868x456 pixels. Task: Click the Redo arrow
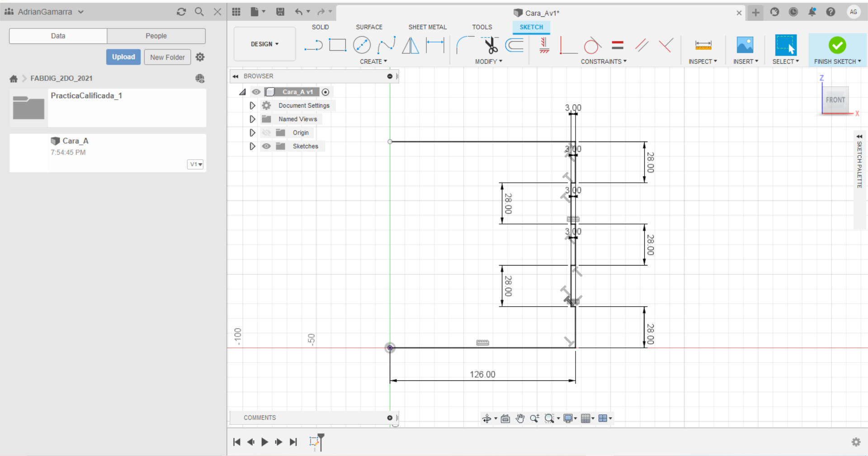[321, 12]
